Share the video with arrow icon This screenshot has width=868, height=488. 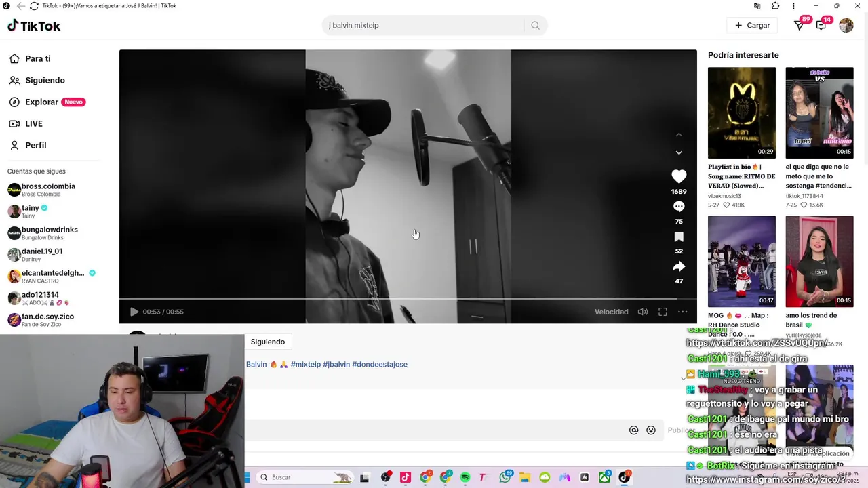point(679,266)
